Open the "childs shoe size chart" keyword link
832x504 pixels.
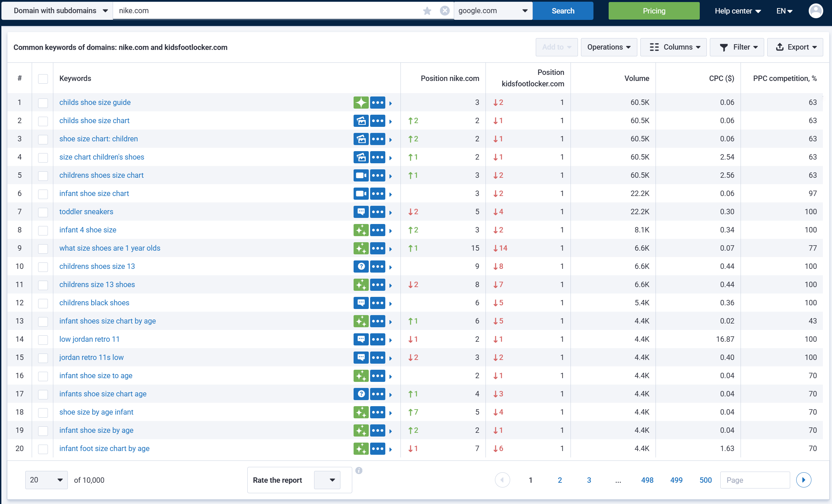[94, 120]
